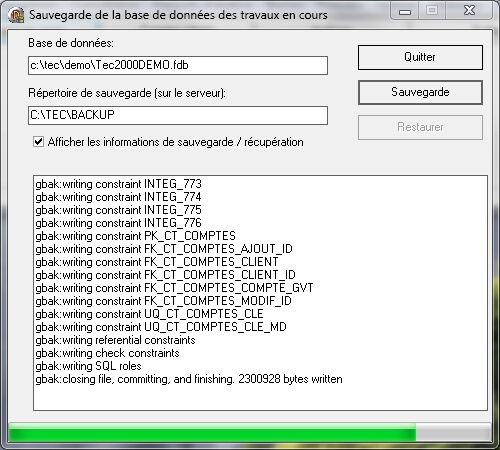
Task: Uncheck Afficher les informations de sauvegarde checkbox
Action: click(x=39, y=142)
